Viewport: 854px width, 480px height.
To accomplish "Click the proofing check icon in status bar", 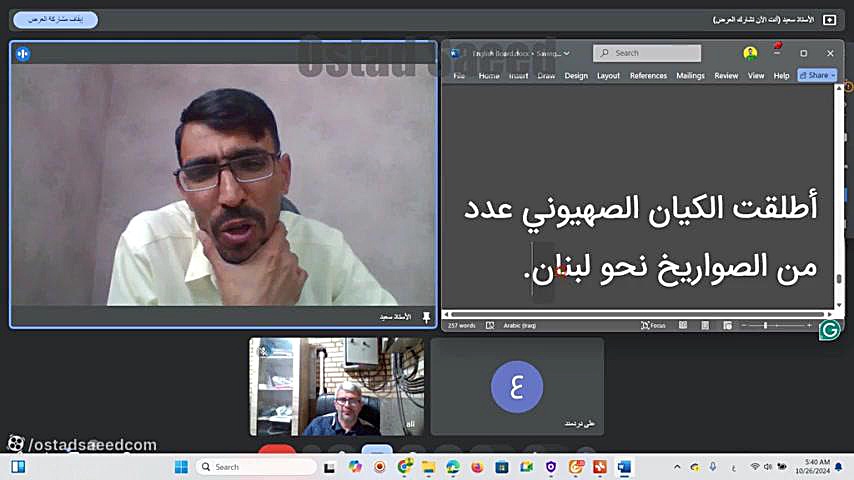I will 490,326.
